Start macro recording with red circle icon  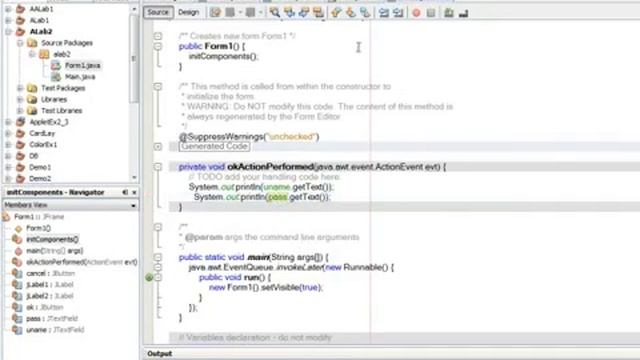(416, 13)
